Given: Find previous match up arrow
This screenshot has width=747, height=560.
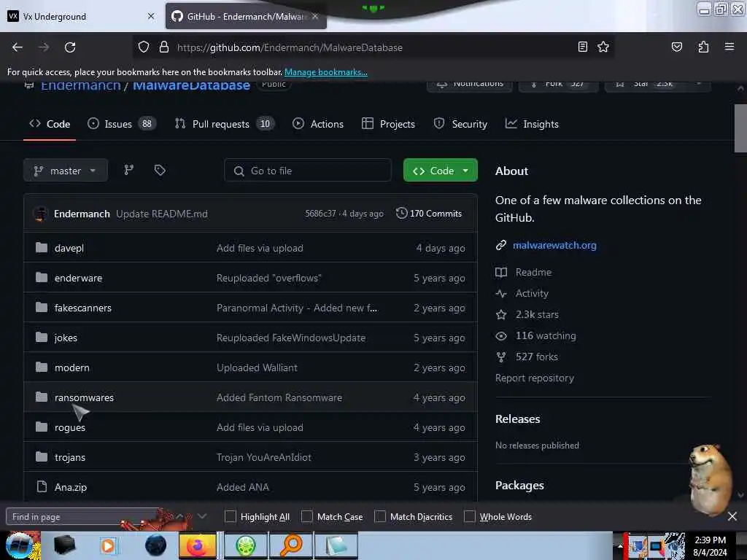Looking at the screenshot, I should [x=180, y=516].
